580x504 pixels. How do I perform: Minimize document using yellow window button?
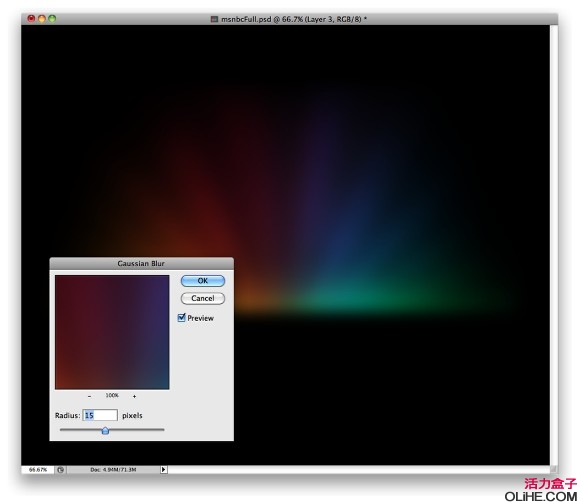tap(41, 18)
